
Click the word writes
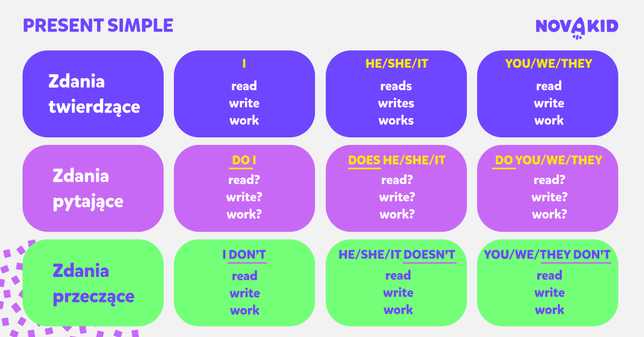pos(396,103)
